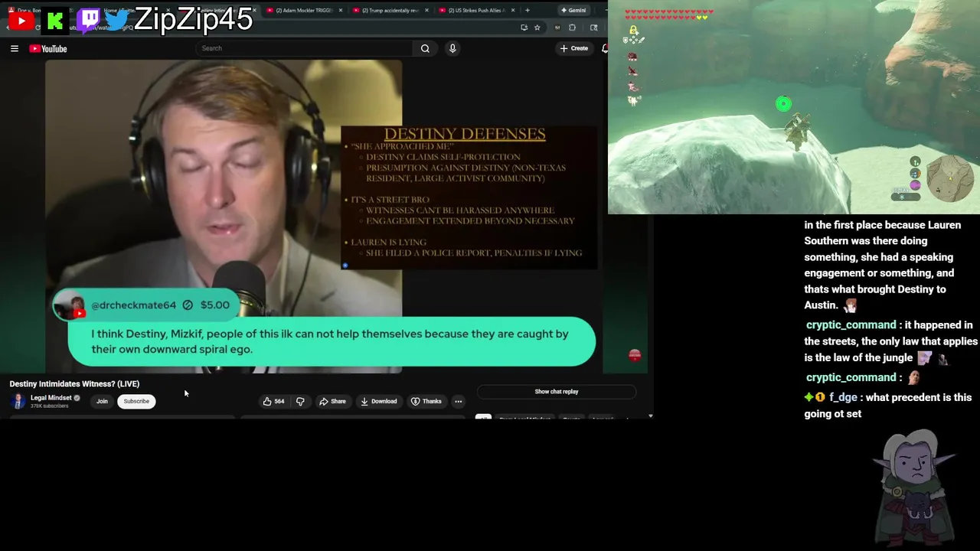Click the @drcheckmate64 super chat name
This screenshot has height=551, width=980.
pos(133,305)
